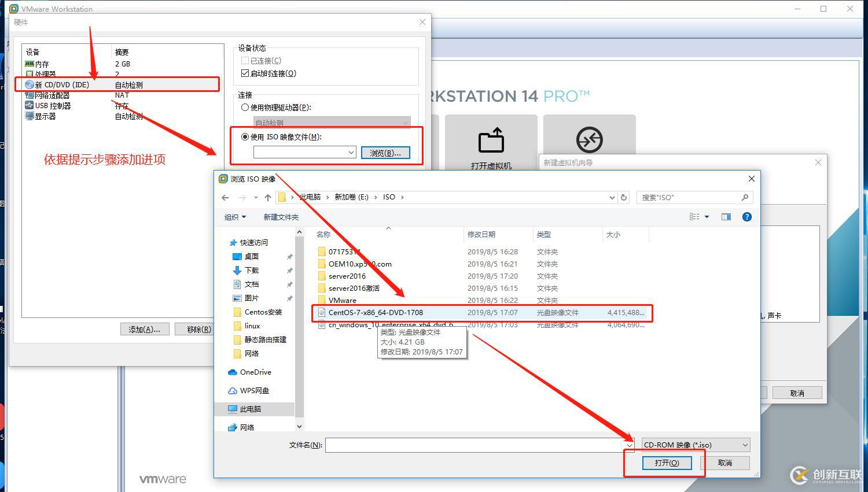Go forward in Browse ISO dialog
This screenshot has width=868, height=492.
point(242,197)
